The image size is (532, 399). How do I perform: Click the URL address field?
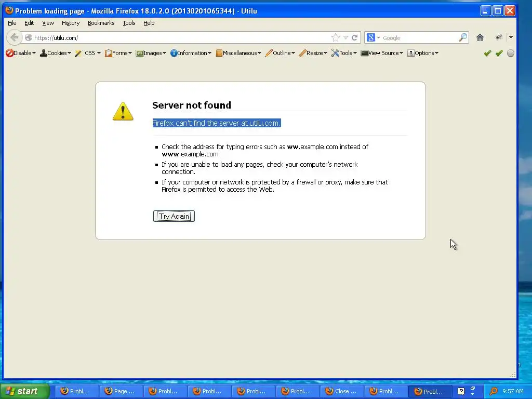coord(181,37)
